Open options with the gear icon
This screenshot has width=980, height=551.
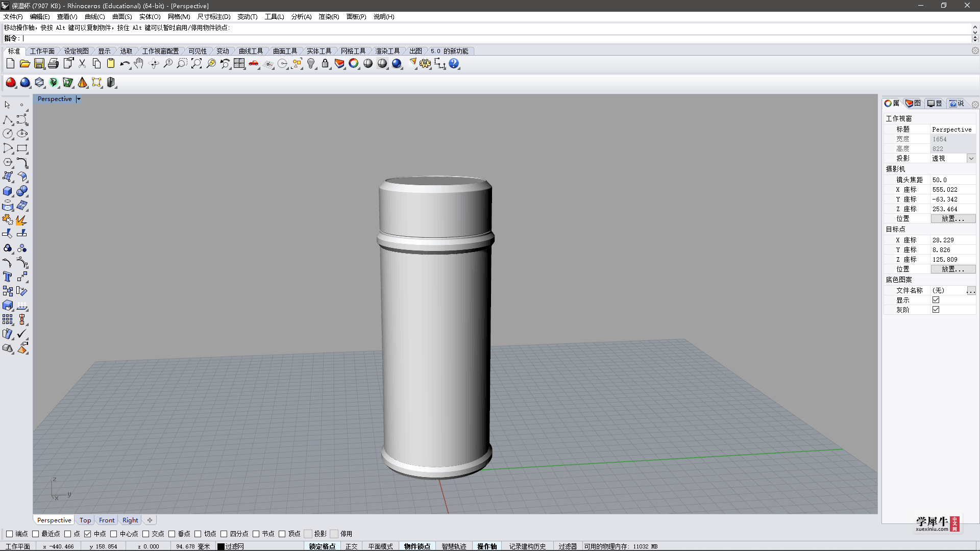coord(425,64)
